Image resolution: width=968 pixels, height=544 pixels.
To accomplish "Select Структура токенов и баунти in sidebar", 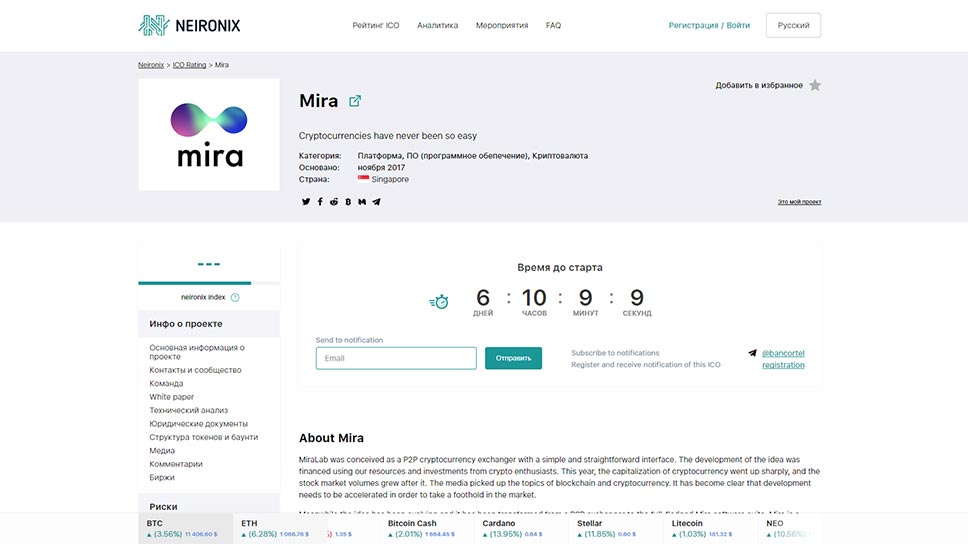I will (x=204, y=437).
